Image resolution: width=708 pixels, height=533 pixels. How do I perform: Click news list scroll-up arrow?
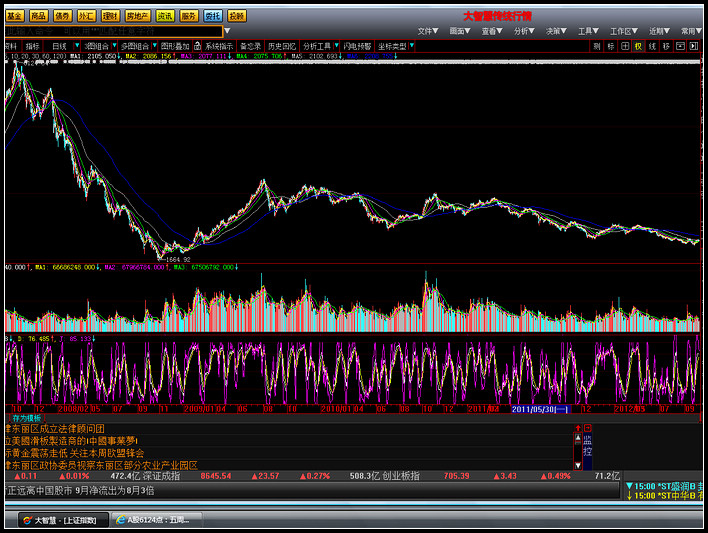[578, 437]
